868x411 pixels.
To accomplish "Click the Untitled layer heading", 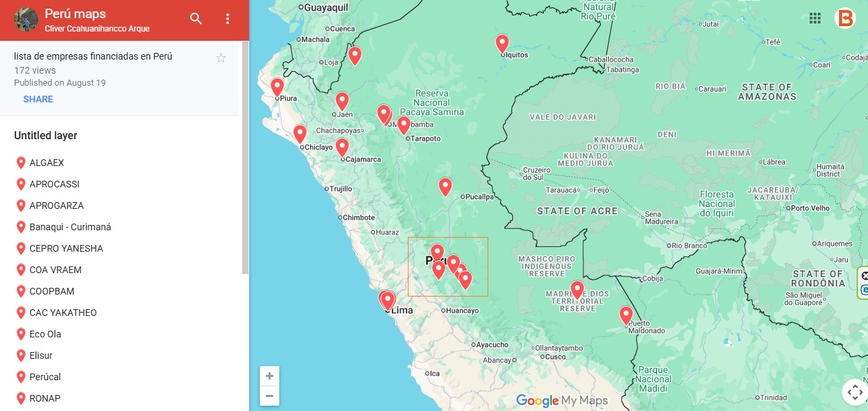I will [x=46, y=136].
